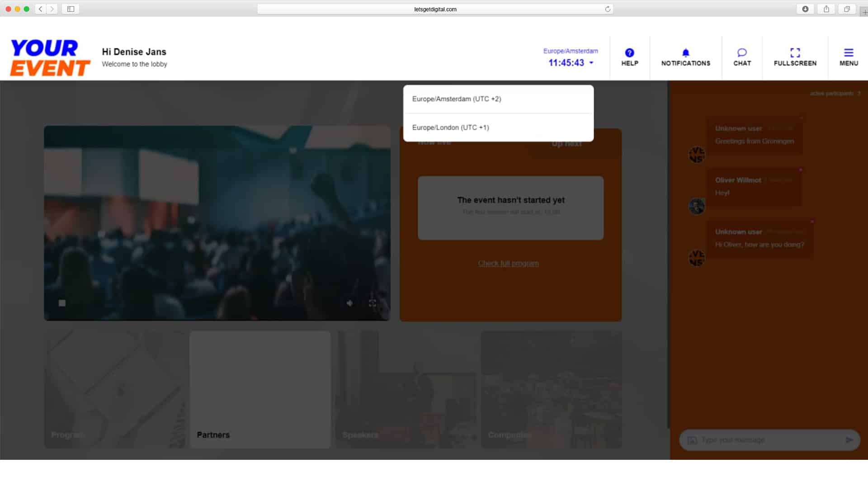
Task: Open the hamburger Menu icon
Action: point(849,52)
